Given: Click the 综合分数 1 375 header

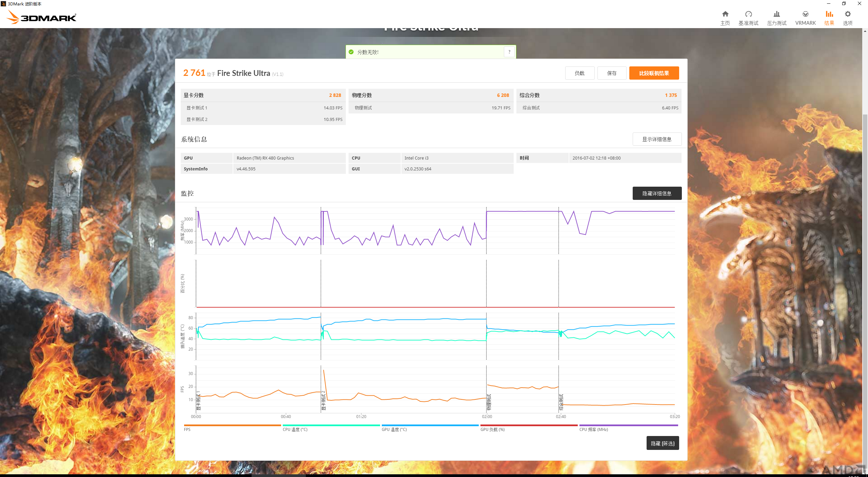Looking at the screenshot, I should pos(599,95).
